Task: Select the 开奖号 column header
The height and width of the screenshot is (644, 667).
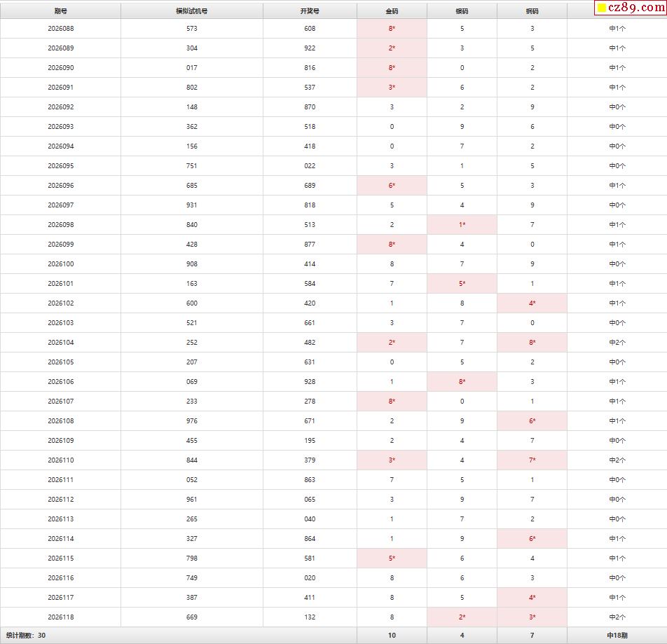Action: point(310,11)
